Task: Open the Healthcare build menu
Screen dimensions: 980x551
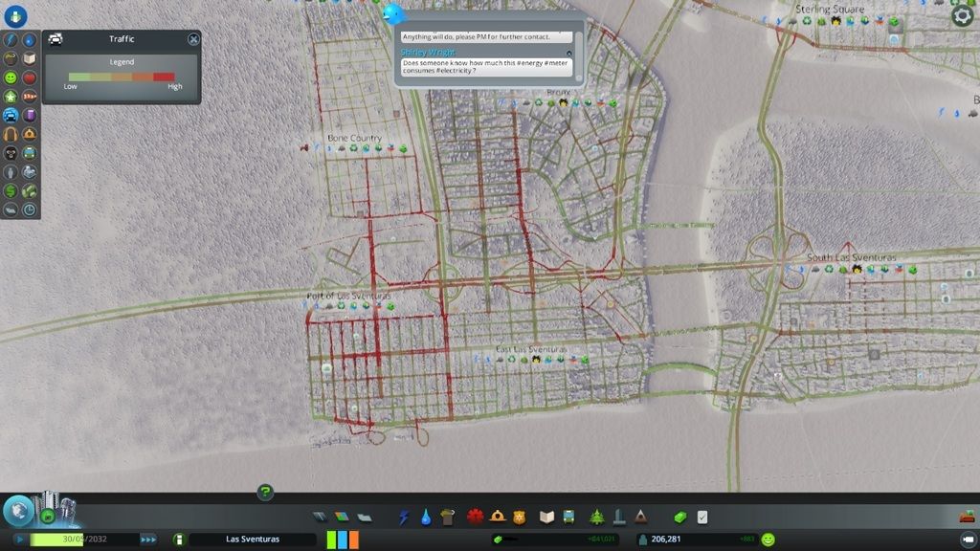Action: [475, 518]
